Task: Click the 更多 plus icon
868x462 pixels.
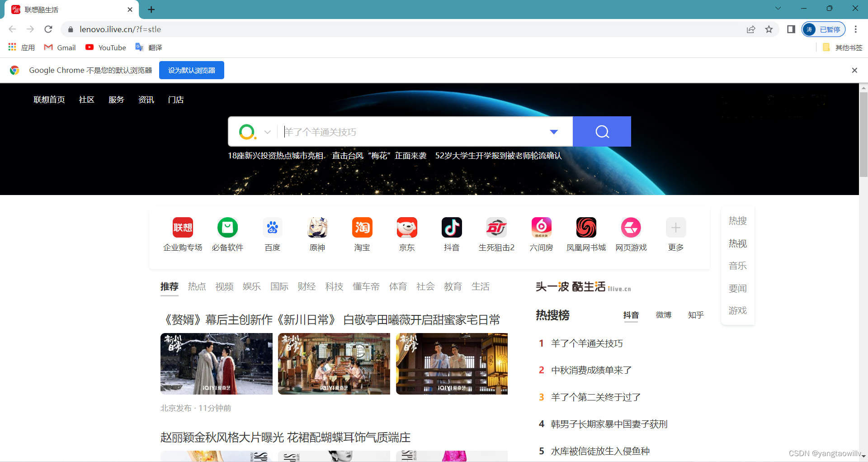Action: click(676, 227)
